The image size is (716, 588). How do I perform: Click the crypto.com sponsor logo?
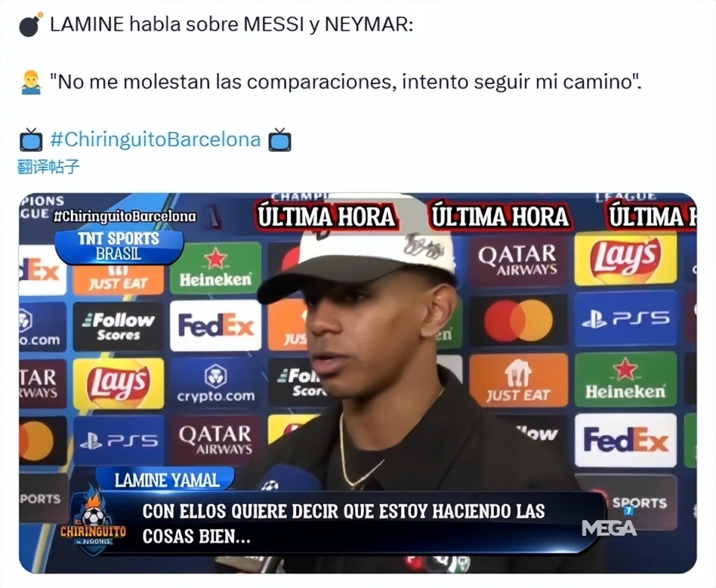(216, 383)
